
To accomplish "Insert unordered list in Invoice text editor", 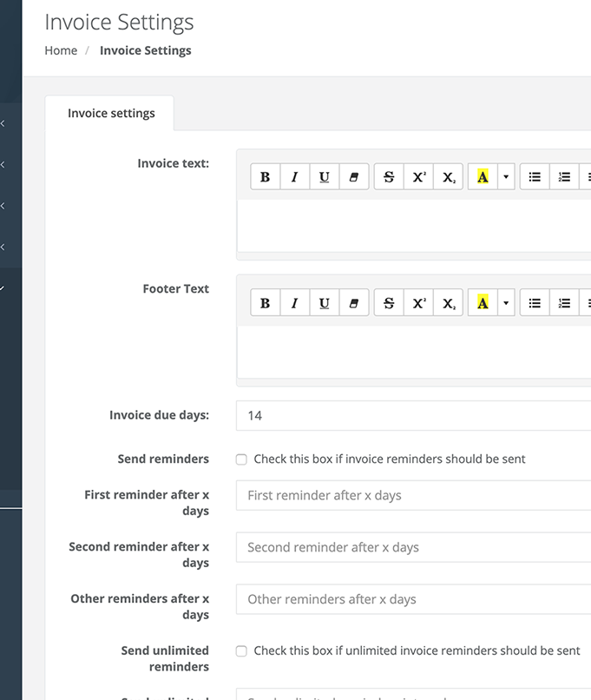I will tap(535, 177).
